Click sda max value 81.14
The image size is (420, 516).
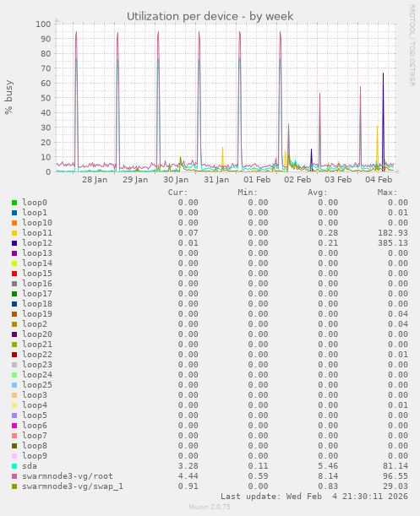coord(395,466)
